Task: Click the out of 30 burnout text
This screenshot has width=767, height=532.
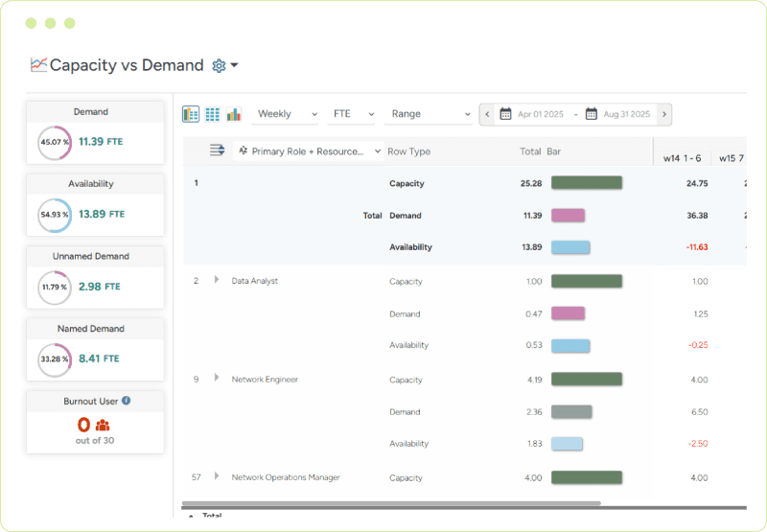Action: coord(95,440)
